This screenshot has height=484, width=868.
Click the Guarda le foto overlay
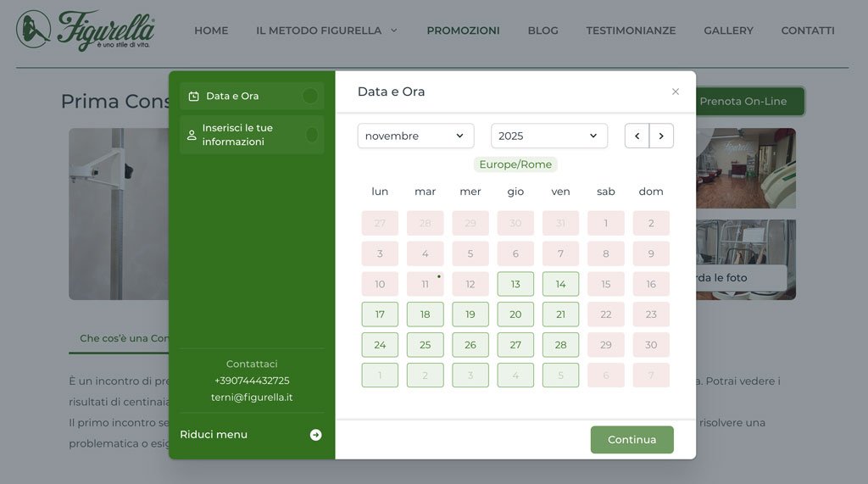pyautogui.click(x=741, y=278)
